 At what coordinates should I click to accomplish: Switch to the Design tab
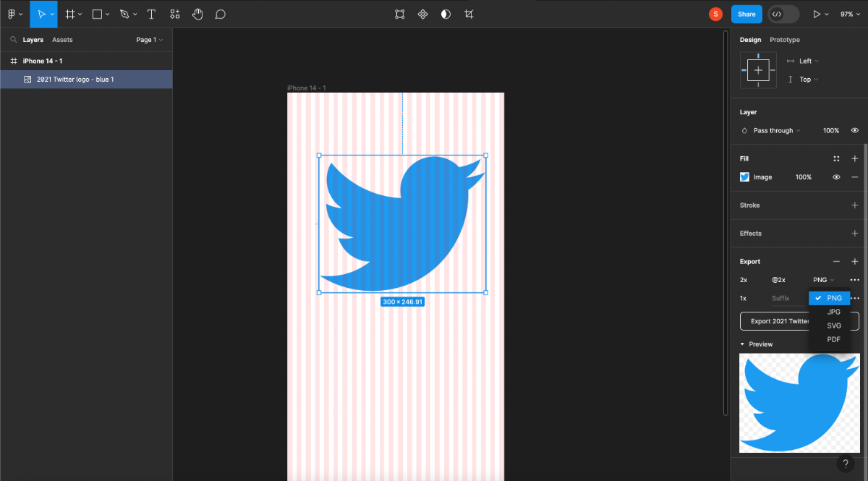click(750, 40)
